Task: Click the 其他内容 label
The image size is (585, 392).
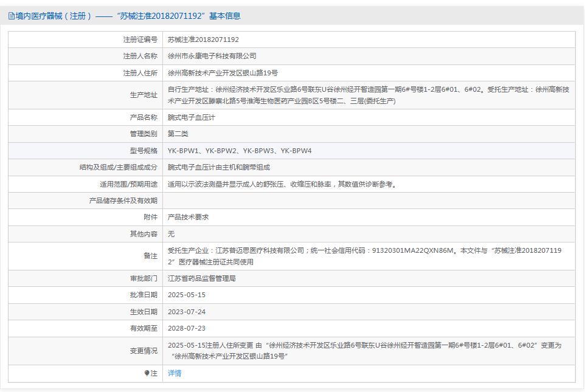Action: 144,234
